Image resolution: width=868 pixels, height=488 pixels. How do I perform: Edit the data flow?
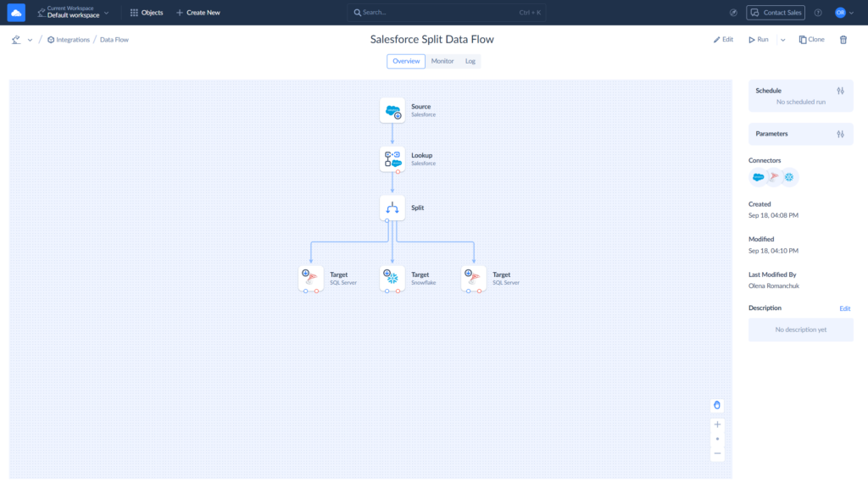coord(723,39)
